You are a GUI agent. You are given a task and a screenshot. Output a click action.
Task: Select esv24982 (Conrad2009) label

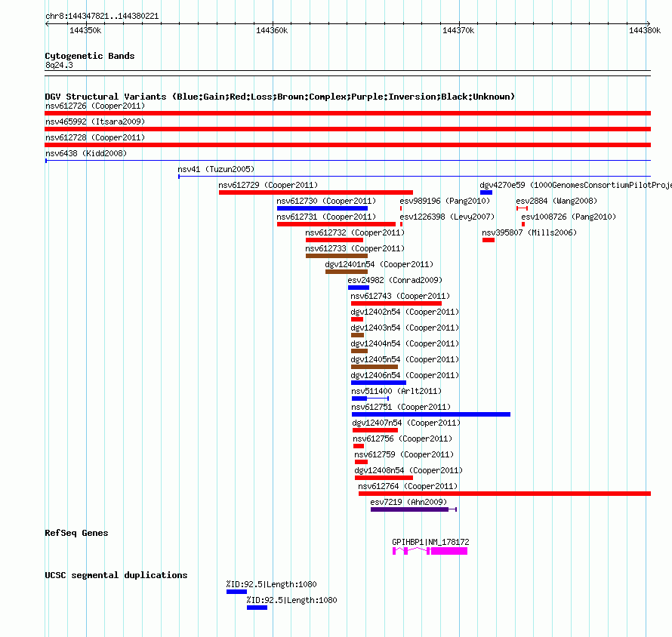coord(395,280)
